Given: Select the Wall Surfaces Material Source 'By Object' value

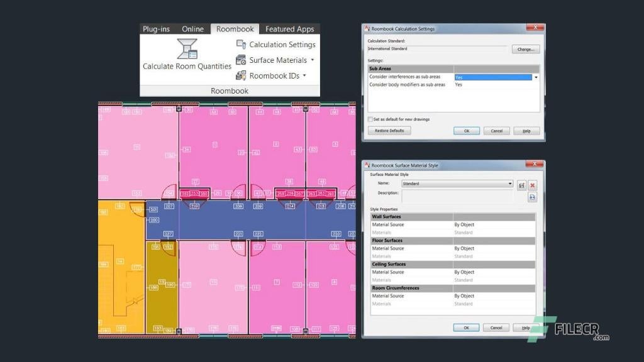Looking at the screenshot, I should coord(464,224).
